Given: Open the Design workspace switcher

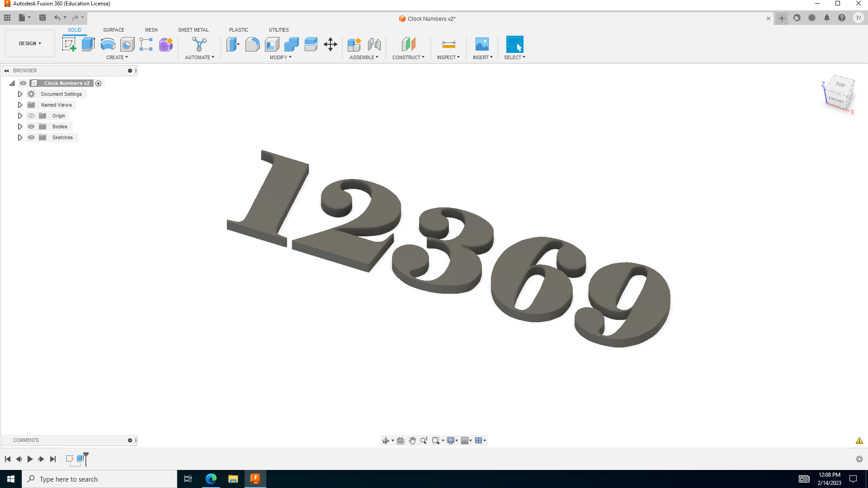Looking at the screenshot, I should click(29, 43).
